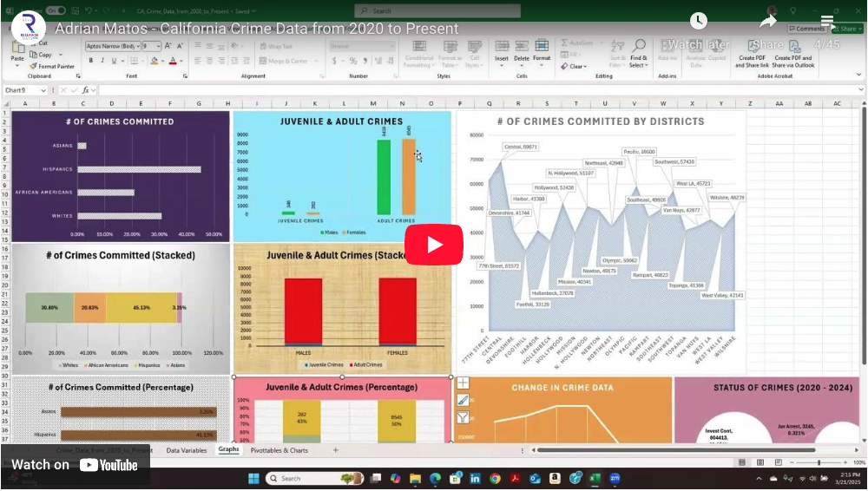
Task: Click the YouTube Share arrow icon
Action: [x=768, y=22]
